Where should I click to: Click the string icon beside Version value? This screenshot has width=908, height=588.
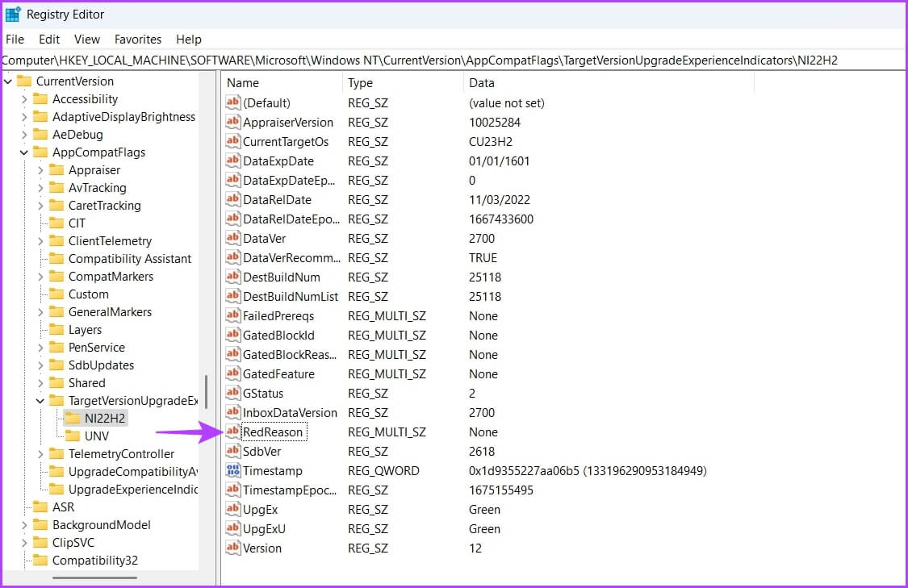coord(232,548)
